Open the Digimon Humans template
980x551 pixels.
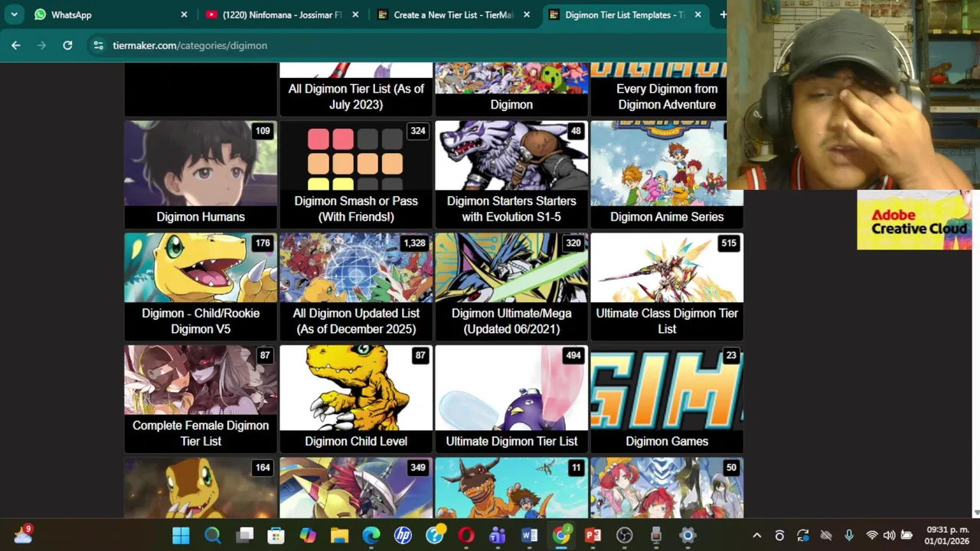[x=201, y=174]
